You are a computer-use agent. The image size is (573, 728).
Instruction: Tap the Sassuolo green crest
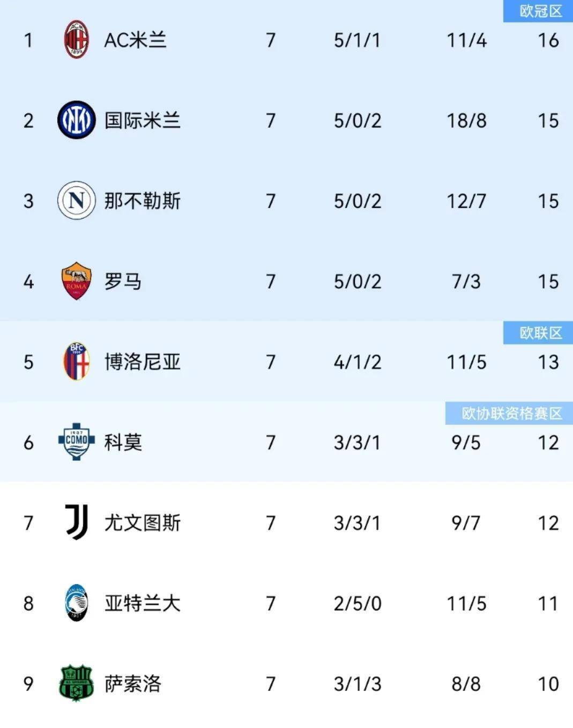76,683
